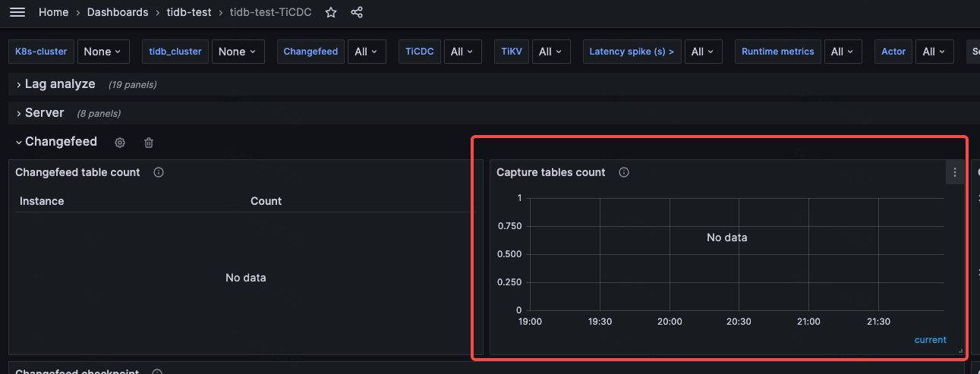Image resolution: width=980 pixels, height=374 pixels.
Task: Click the share dashboard icon
Action: click(357, 12)
